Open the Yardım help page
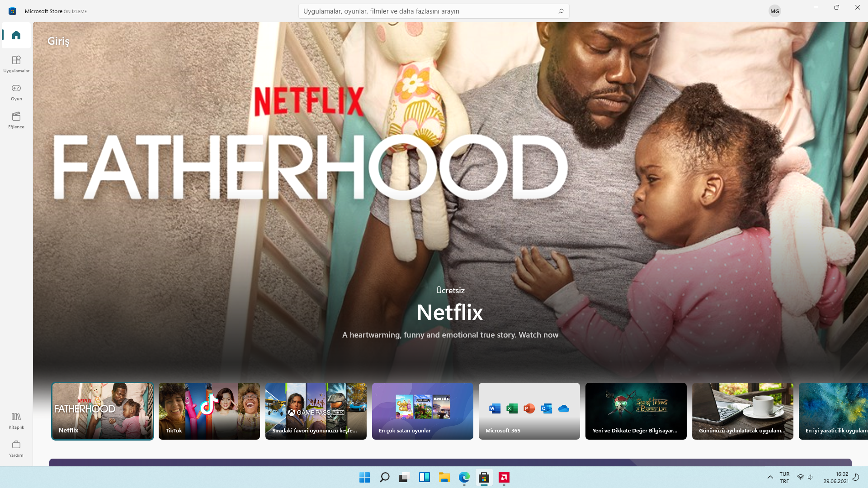The width and height of the screenshot is (868, 488). [x=16, y=448]
